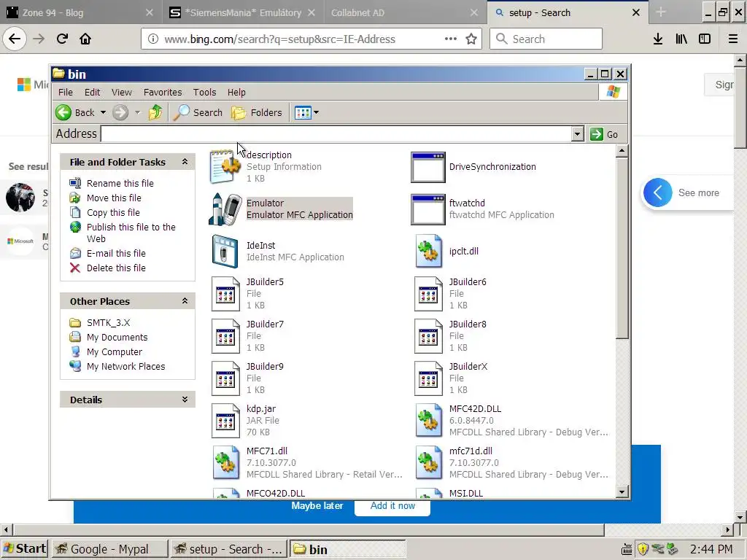Click Maybe later in browser page
Screen dimensions: 747x560
(x=317, y=506)
